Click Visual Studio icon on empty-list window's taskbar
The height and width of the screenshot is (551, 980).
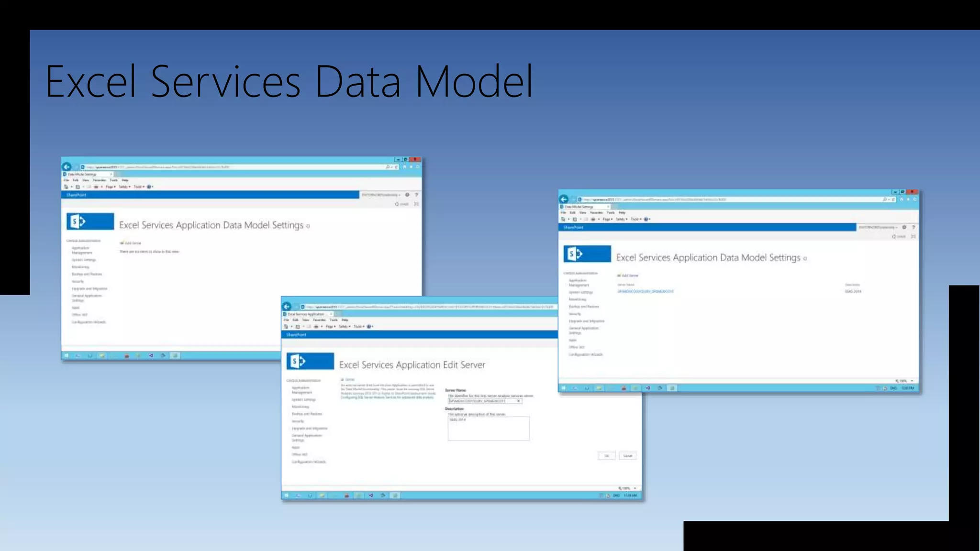[151, 355]
